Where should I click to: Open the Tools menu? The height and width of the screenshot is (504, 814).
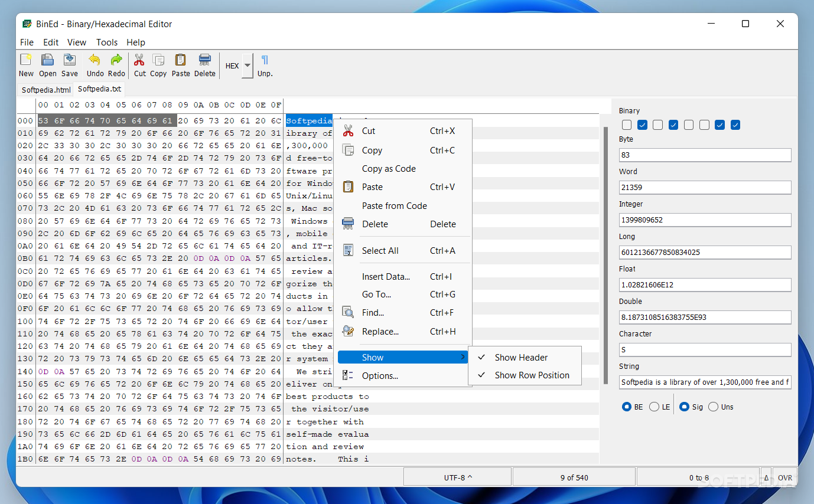click(107, 42)
